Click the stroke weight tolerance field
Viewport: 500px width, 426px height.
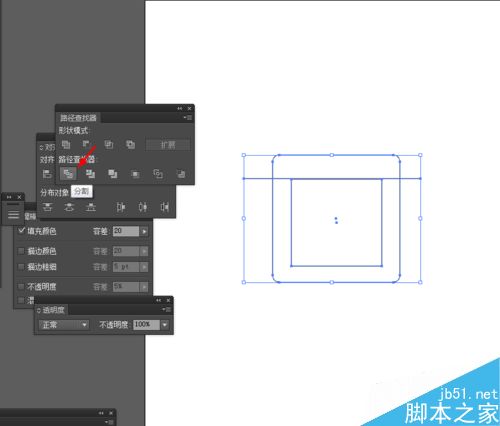pos(126,267)
